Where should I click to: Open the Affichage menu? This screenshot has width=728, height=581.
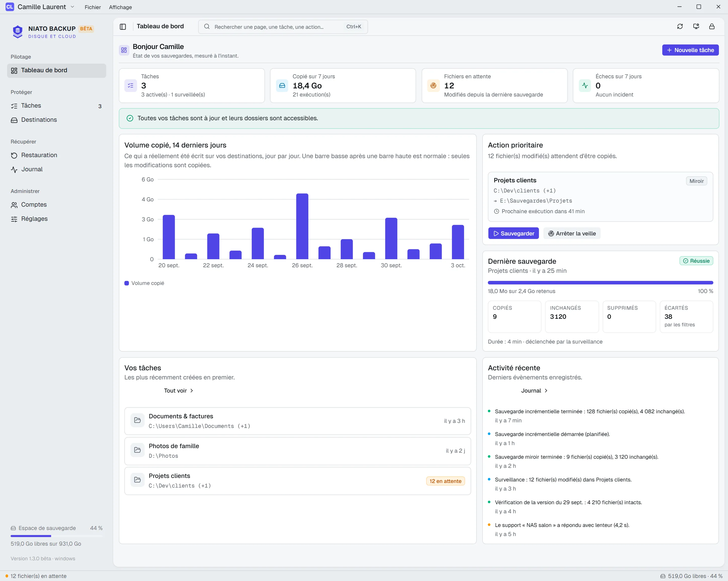tap(120, 7)
